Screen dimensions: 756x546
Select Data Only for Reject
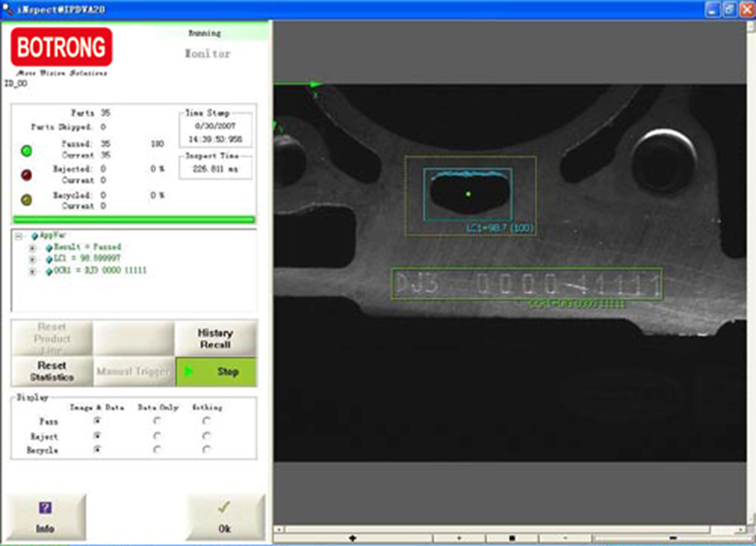[x=157, y=436]
